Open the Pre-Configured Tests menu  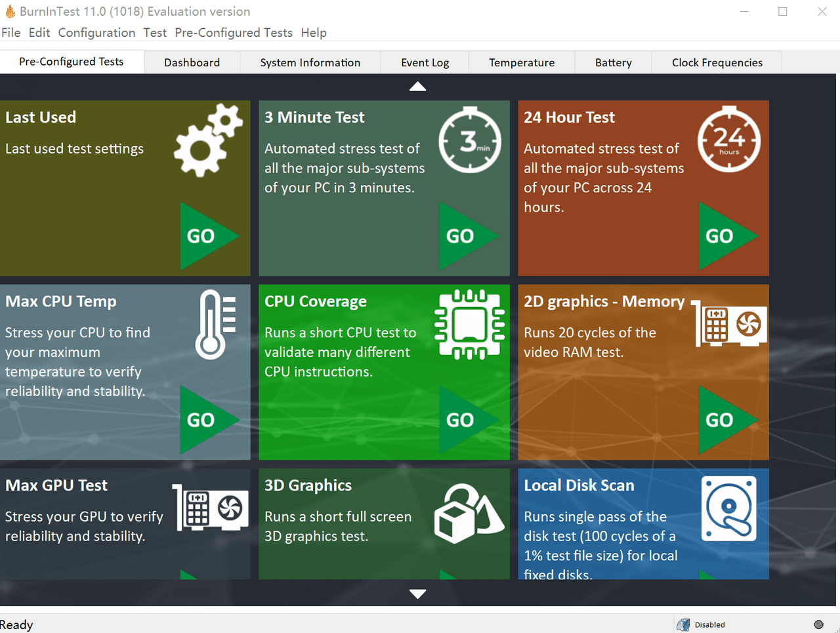233,33
